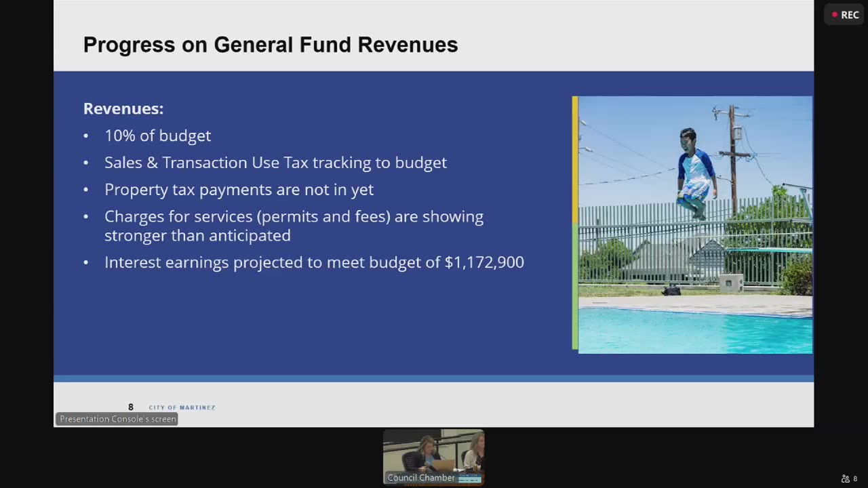Click the Sales & Transaction Use Tax bullet
The height and width of the screenshot is (488, 868).
tap(275, 163)
